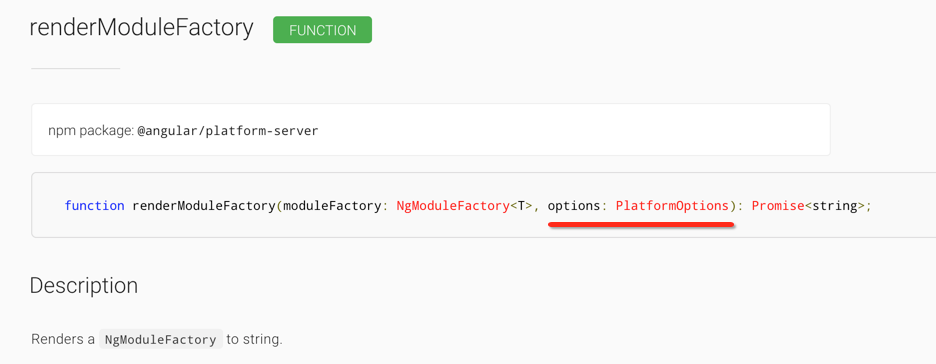Viewport: 936px width, 364px height.
Task: Click the 'npm package:' label
Action: click(x=91, y=131)
